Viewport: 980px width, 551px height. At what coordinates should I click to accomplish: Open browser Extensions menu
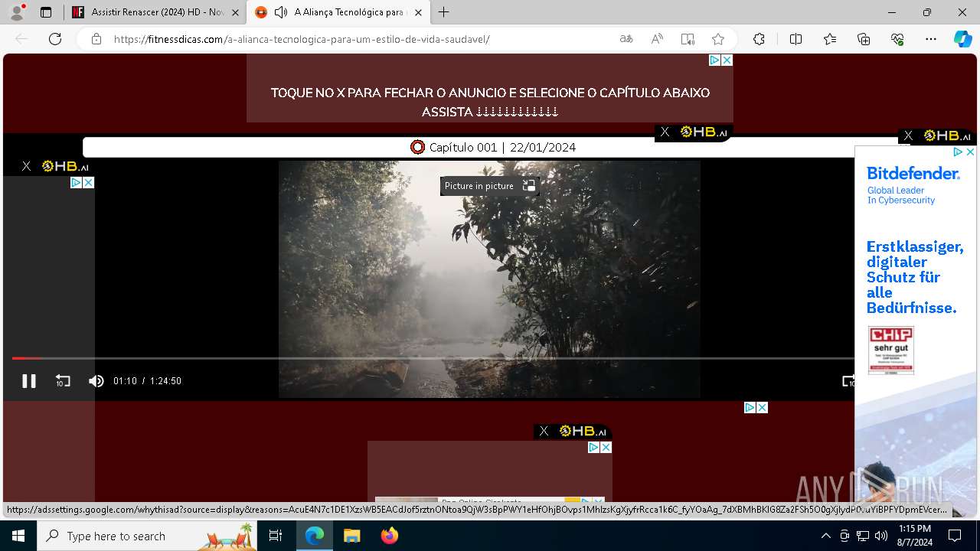point(759,39)
